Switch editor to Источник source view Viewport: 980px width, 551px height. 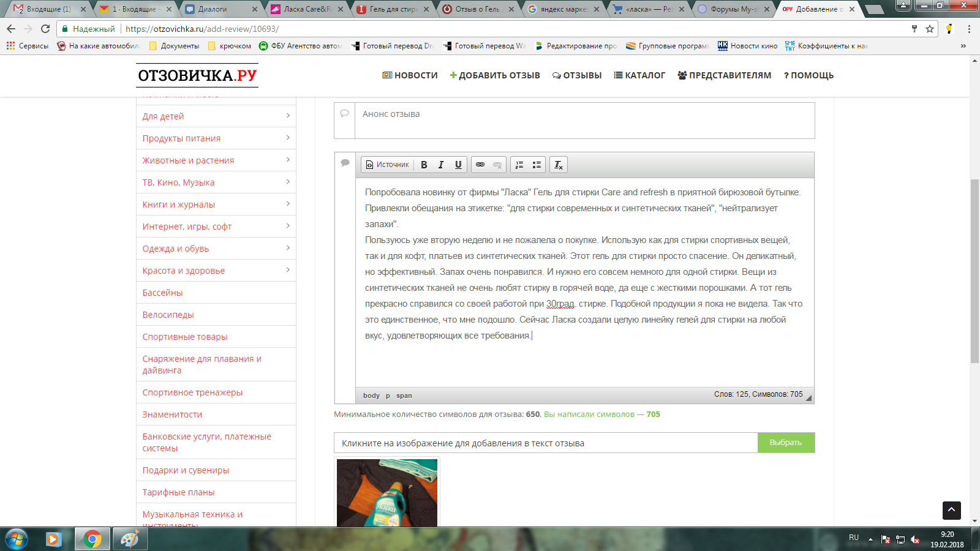pyautogui.click(x=387, y=165)
